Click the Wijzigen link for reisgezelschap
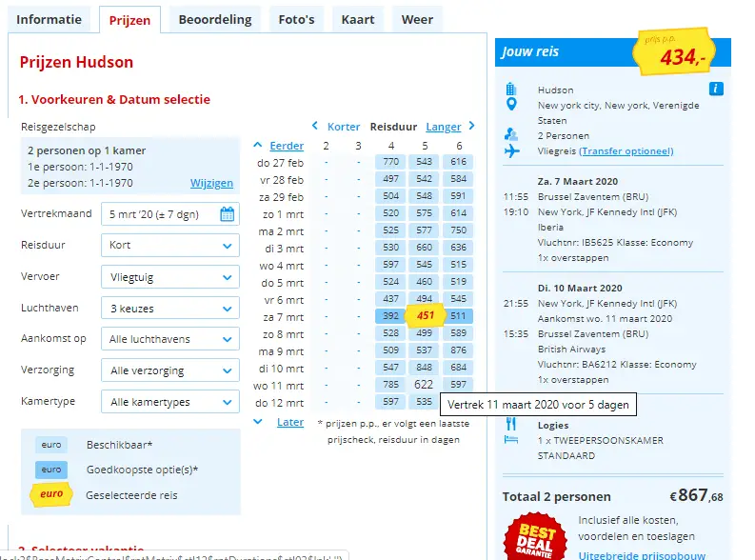Screen dimensions: 755x560 pos(211,183)
